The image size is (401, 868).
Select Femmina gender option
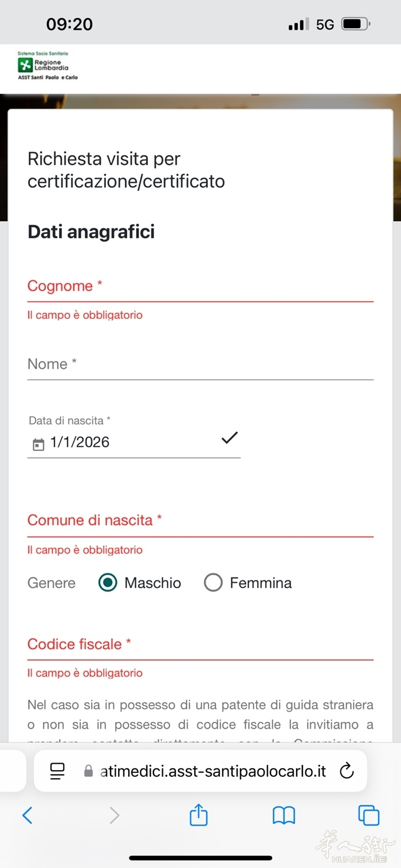tap(213, 583)
